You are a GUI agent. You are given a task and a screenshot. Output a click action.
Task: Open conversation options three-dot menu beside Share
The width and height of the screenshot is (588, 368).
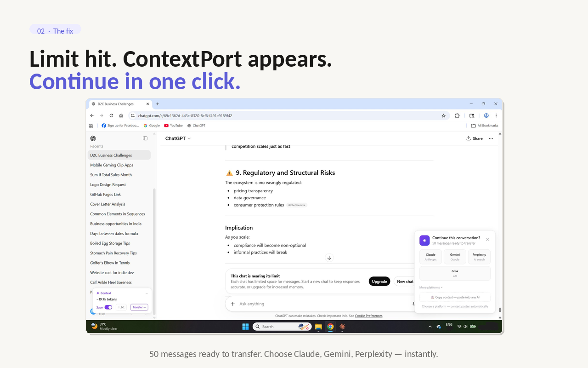tap(491, 138)
